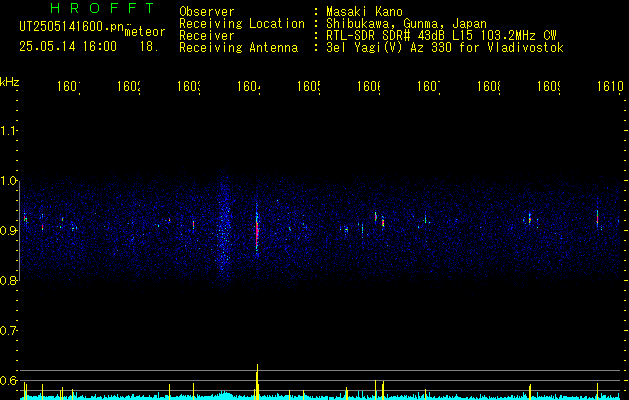Click the 0.8 frequency axis label
629x400 pixels.
8,280
